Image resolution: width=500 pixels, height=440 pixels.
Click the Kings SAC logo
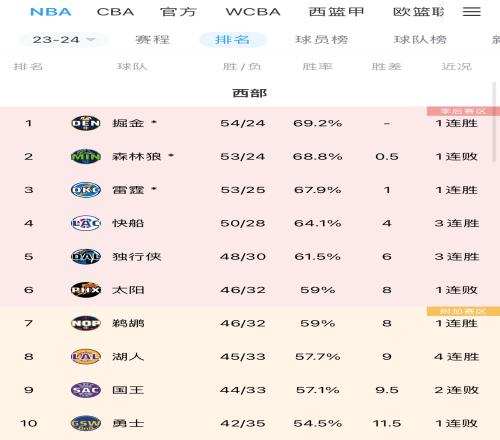(86, 390)
